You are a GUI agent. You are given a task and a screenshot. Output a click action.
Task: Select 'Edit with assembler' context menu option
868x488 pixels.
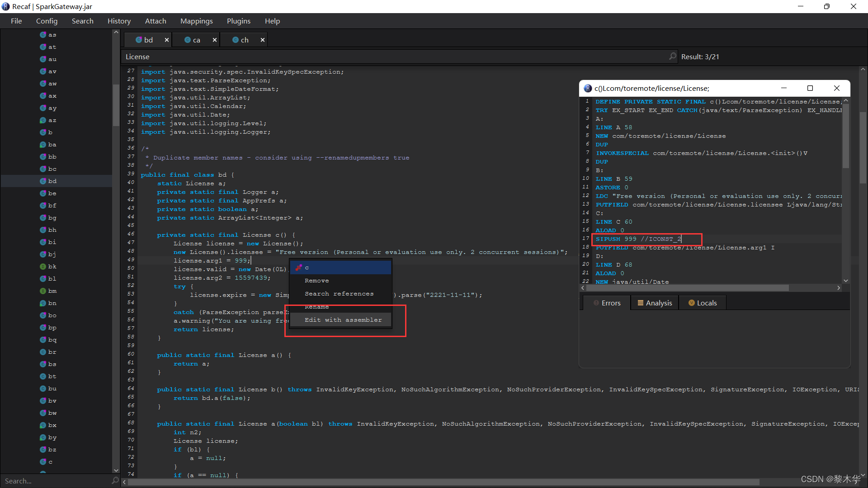pyautogui.click(x=344, y=320)
